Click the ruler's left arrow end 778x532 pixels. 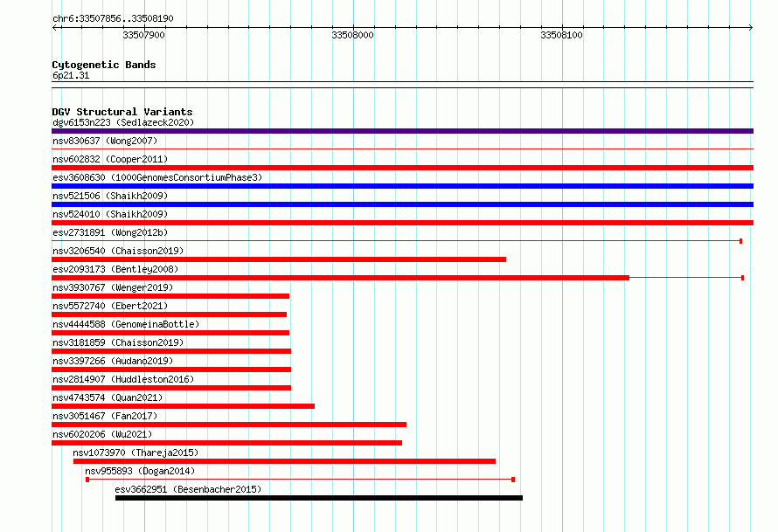[x=55, y=28]
